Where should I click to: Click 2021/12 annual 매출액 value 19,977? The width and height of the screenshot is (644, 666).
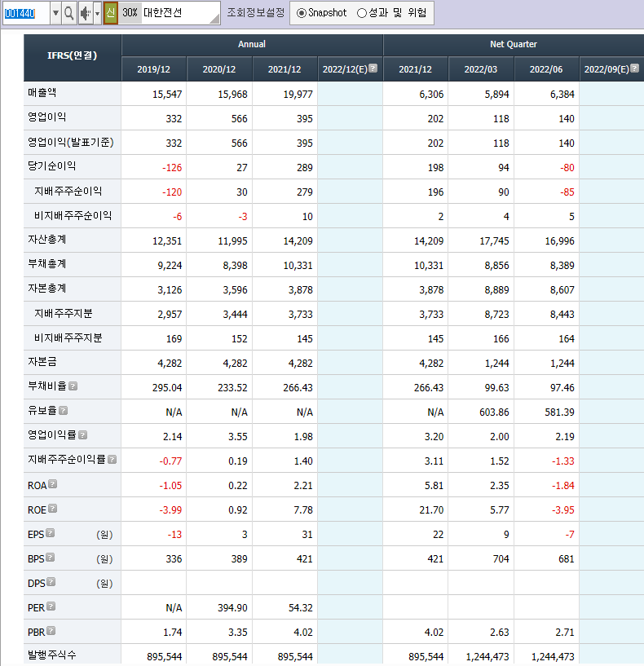[298, 95]
